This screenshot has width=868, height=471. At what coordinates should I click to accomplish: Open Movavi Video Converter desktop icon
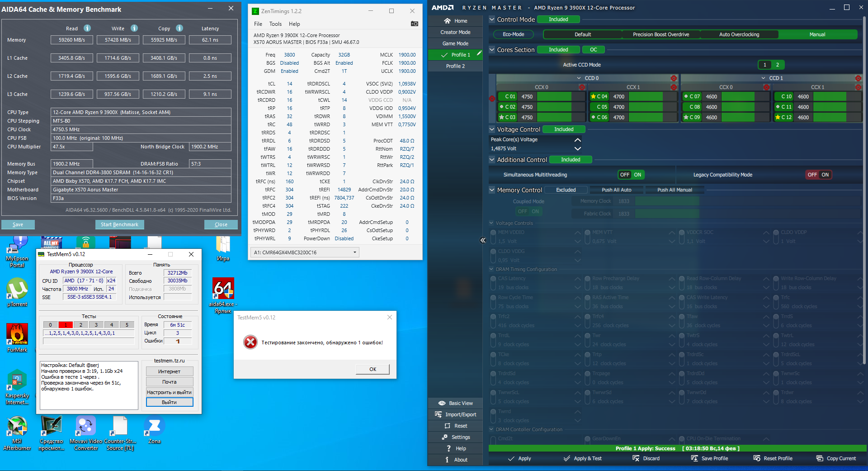click(x=86, y=433)
